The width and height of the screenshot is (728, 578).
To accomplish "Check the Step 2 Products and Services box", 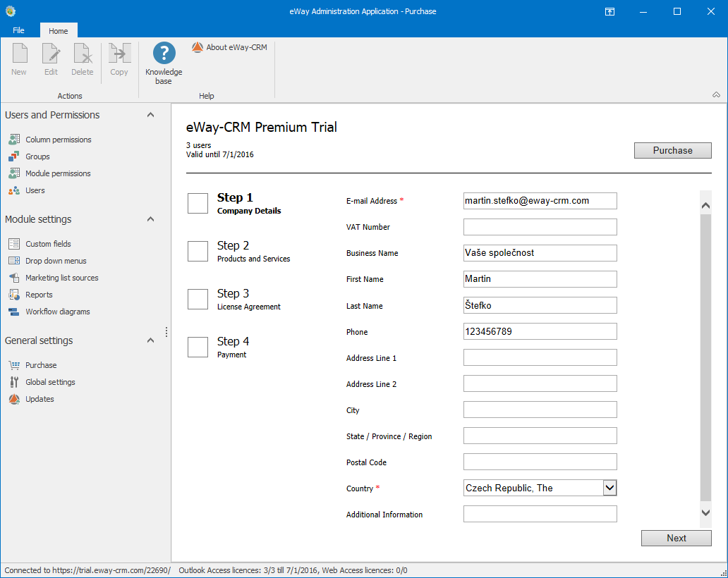I will point(198,252).
